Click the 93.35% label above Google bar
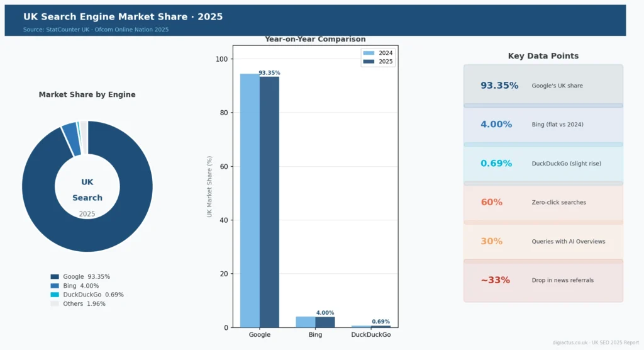644x350 pixels. coord(269,73)
